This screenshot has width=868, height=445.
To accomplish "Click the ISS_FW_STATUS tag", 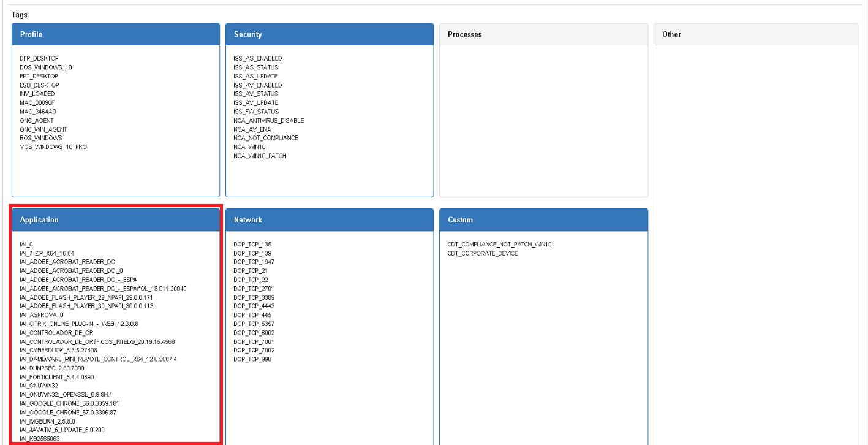I will (256, 112).
